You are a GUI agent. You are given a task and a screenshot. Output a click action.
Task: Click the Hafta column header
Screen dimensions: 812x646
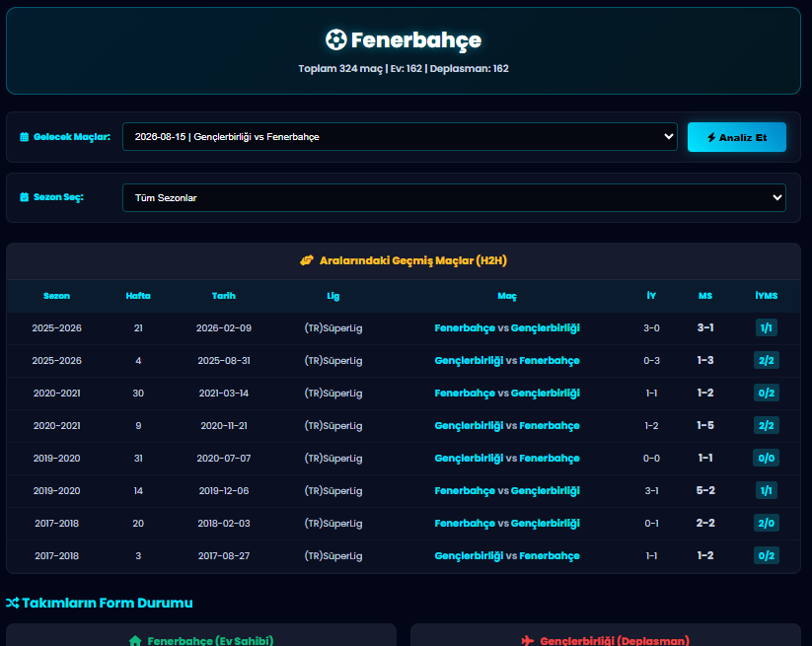click(x=138, y=296)
